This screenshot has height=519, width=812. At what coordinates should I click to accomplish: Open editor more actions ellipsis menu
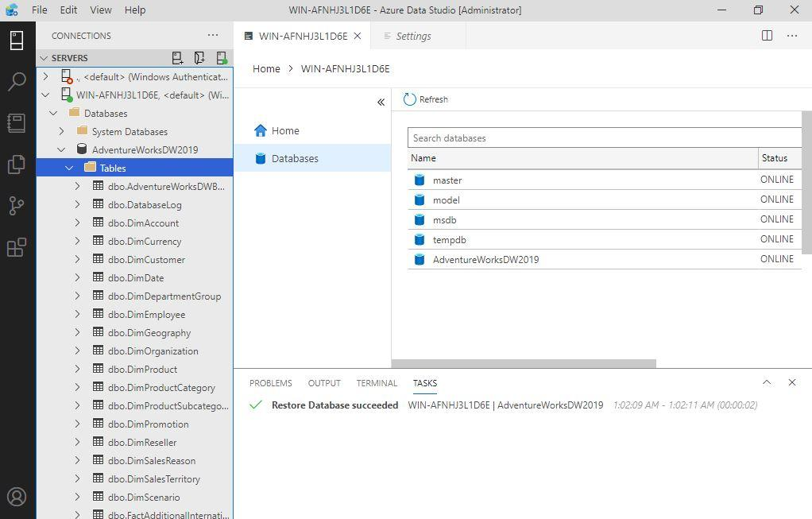pos(792,35)
